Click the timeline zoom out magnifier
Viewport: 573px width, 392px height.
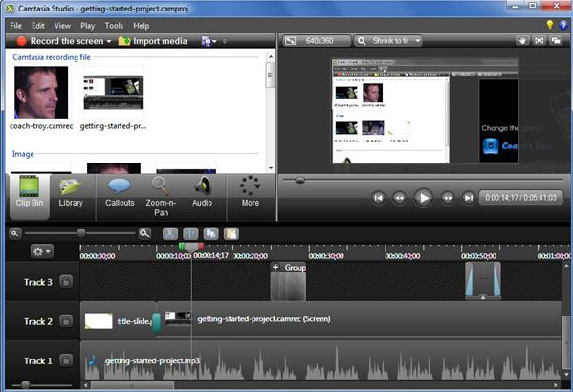(14, 233)
